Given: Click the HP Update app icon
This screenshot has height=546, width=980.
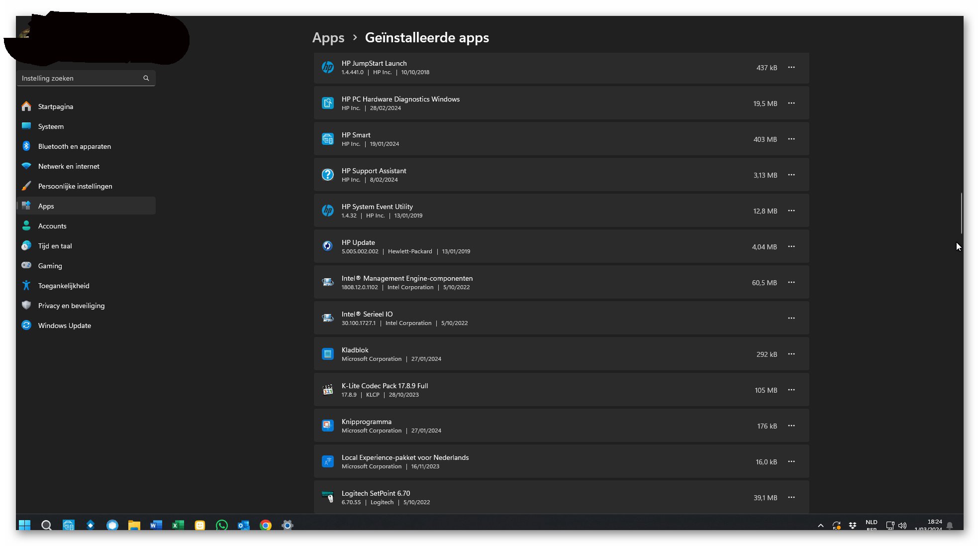Looking at the screenshot, I should click(327, 246).
